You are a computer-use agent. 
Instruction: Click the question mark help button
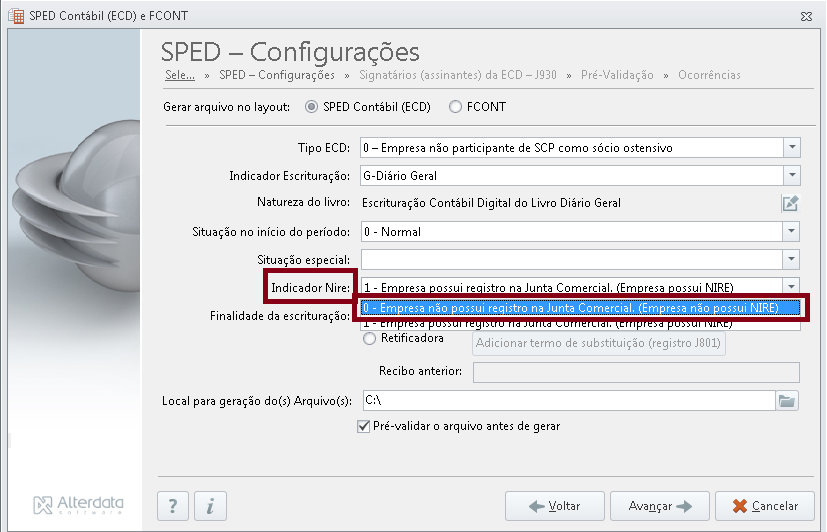173,506
